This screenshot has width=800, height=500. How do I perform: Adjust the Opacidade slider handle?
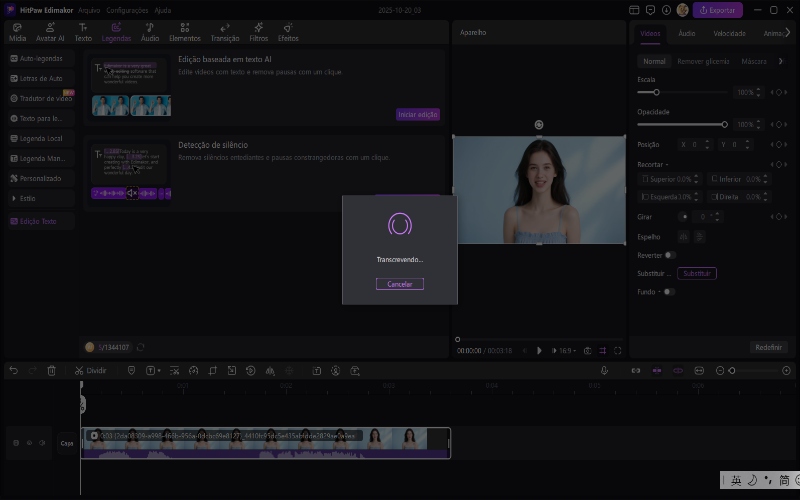coord(724,124)
